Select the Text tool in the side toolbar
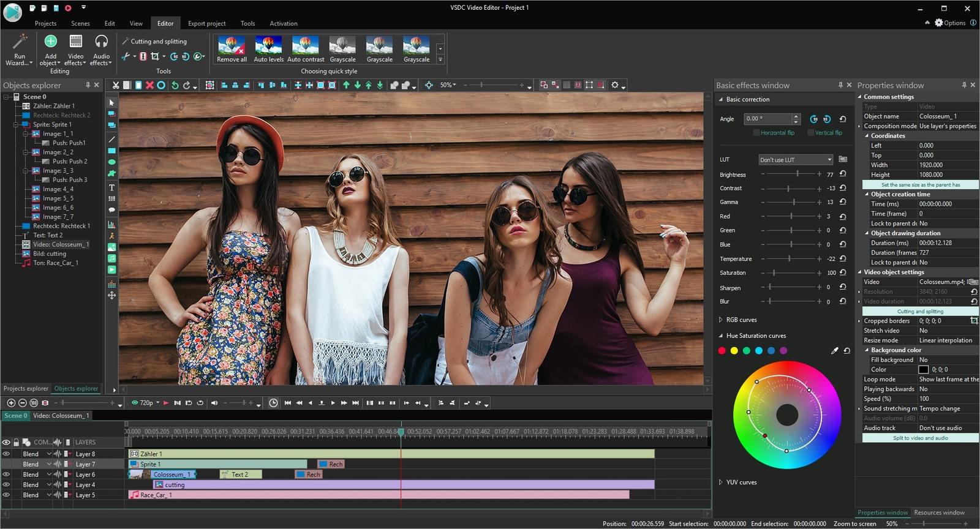Screen dimensions: 980x529 pos(111,187)
